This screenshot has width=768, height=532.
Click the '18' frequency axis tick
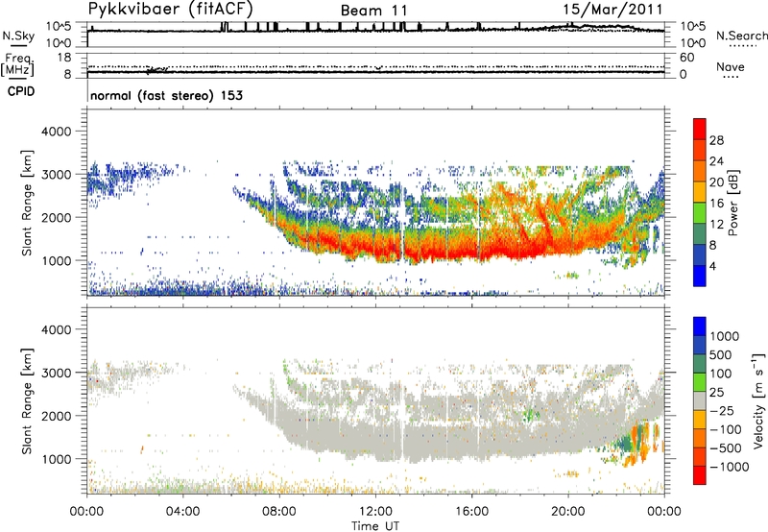coord(64,58)
